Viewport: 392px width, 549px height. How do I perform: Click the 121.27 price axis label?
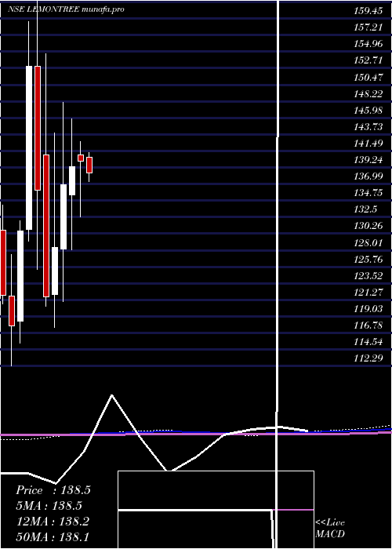pyautogui.click(x=368, y=293)
